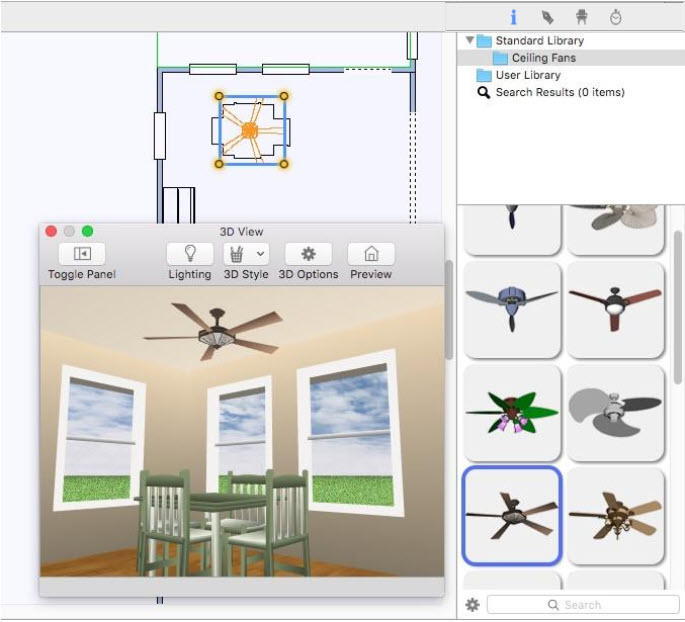This screenshot has height=622, width=685.
Task: Open the stopwatch tab icon
Action: pyautogui.click(x=616, y=17)
